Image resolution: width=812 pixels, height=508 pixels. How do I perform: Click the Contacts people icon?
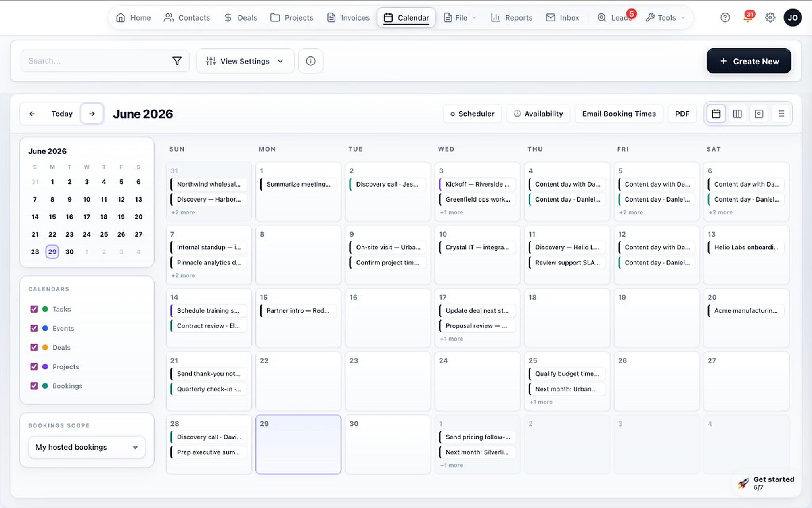click(169, 18)
